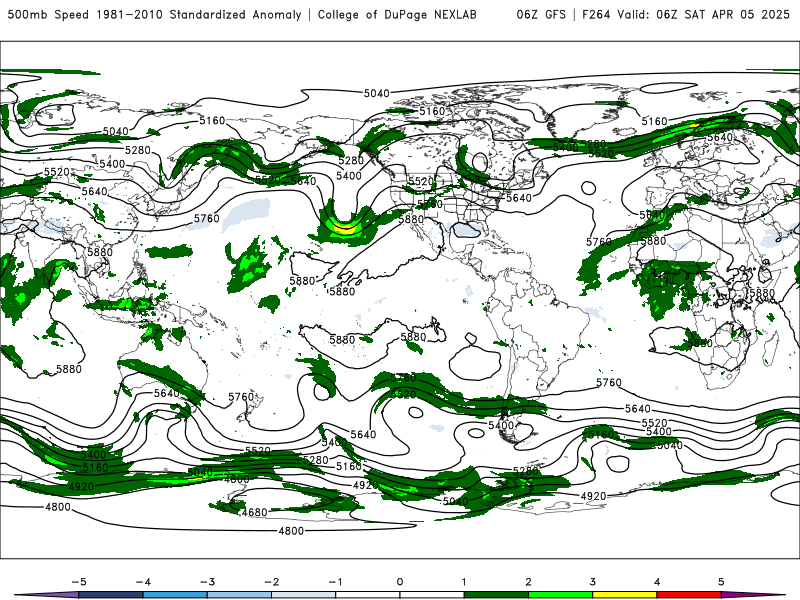
Task: Click the '-5' colorbar tick label
Action: [79, 582]
